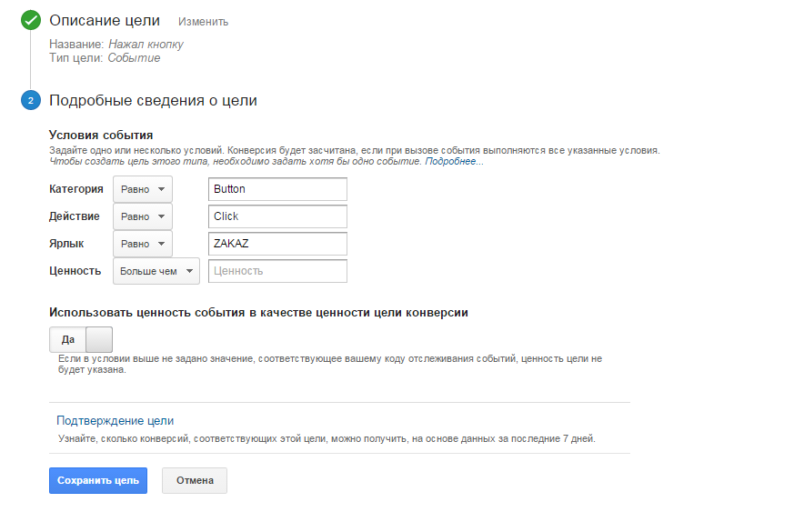Open the Ярлык Равно dropdown

(x=143, y=244)
